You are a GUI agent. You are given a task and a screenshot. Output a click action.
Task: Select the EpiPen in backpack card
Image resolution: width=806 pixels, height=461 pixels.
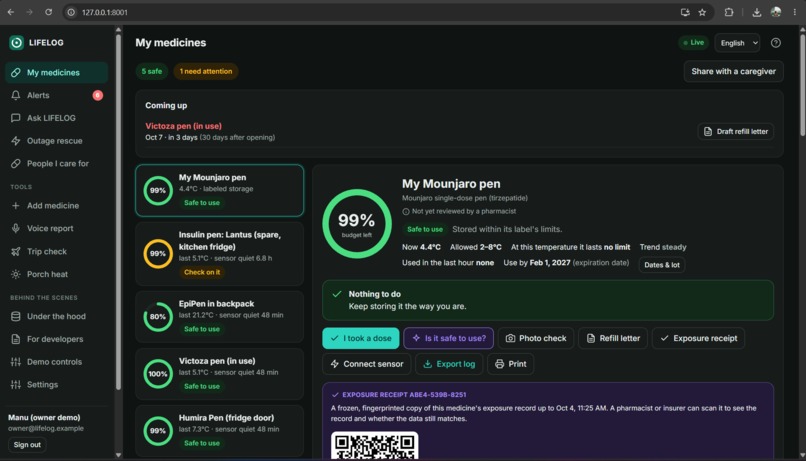pyautogui.click(x=219, y=317)
